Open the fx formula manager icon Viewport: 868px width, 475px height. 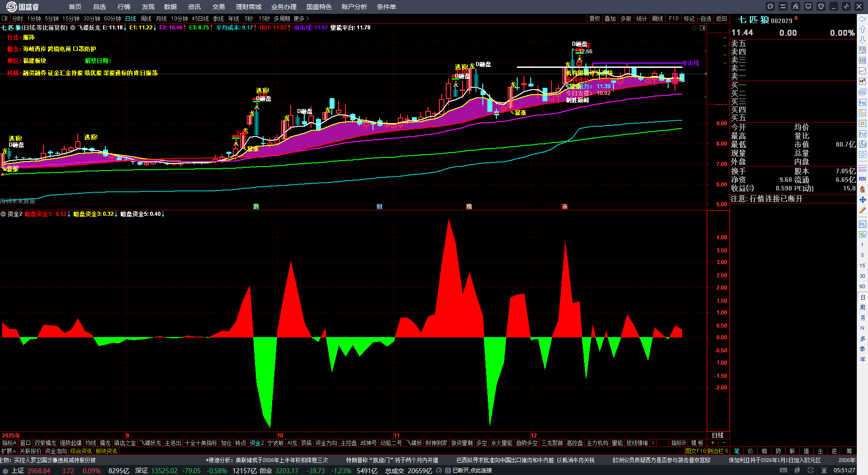tap(796, 6)
